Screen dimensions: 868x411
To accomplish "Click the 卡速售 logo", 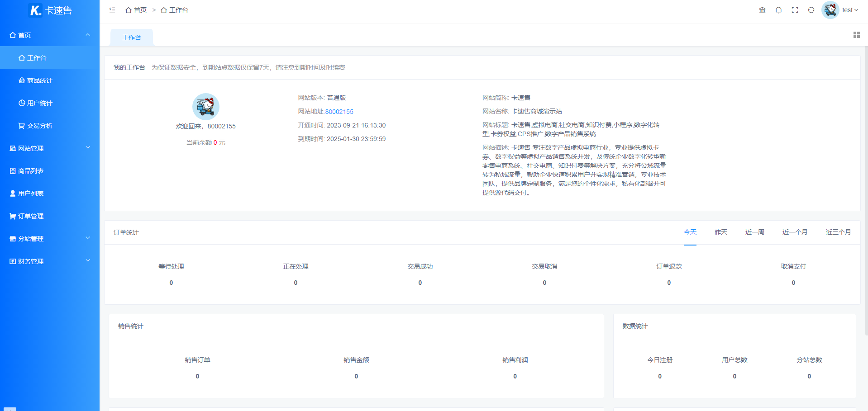I will point(50,10).
